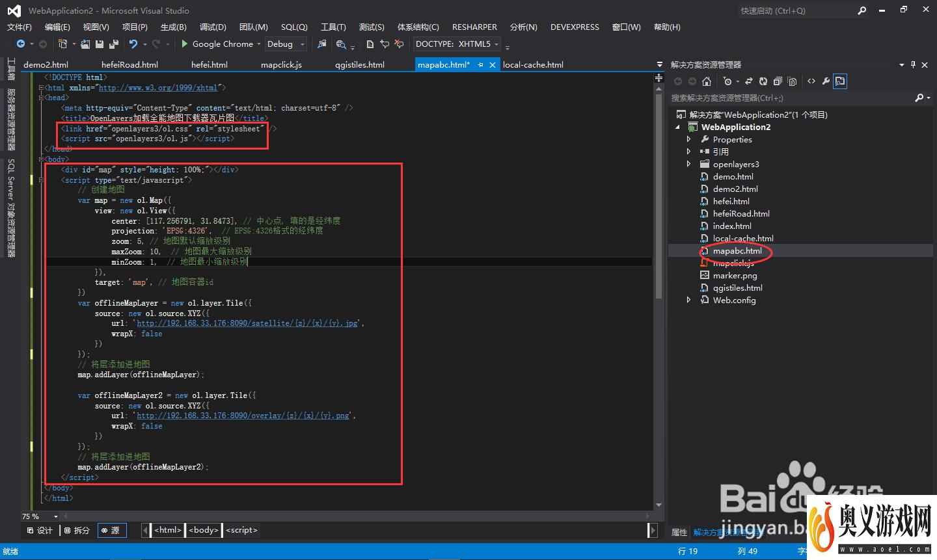Switch to 属性 panel tab

[x=679, y=532]
